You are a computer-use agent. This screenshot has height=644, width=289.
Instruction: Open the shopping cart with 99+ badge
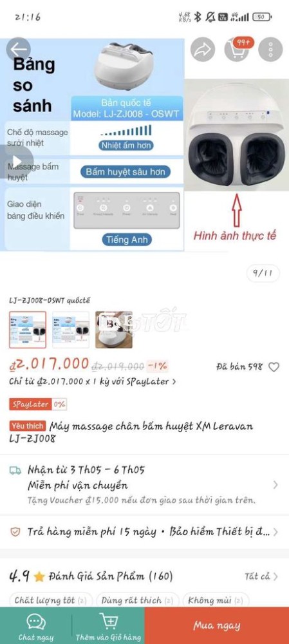pyautogui.click(x=238, y=50)
